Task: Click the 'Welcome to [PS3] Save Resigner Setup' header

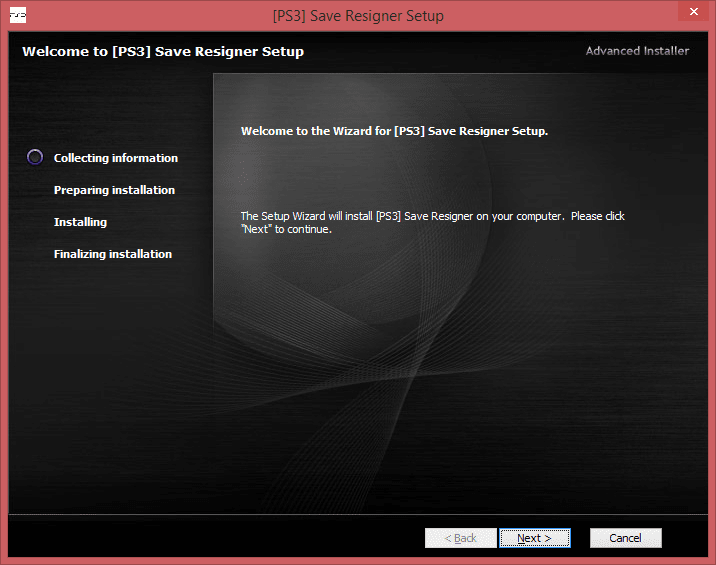Action: point(163,52)
